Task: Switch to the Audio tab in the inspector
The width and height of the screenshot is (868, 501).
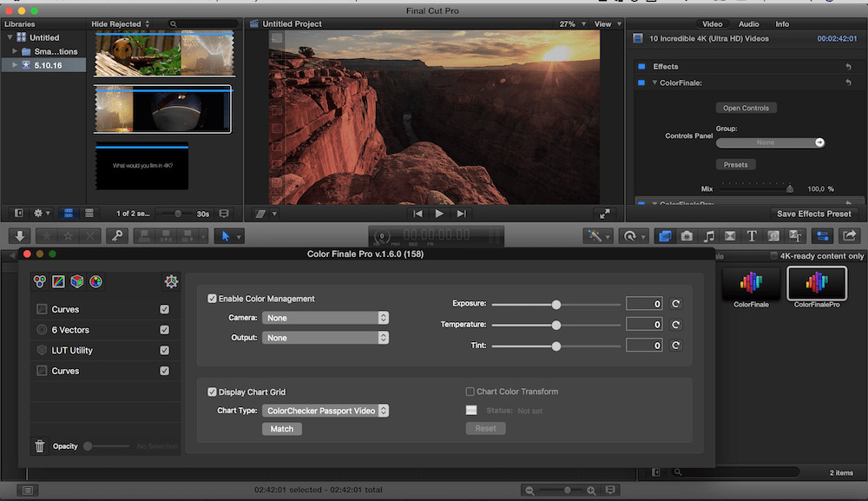Action: coord(748,23)
